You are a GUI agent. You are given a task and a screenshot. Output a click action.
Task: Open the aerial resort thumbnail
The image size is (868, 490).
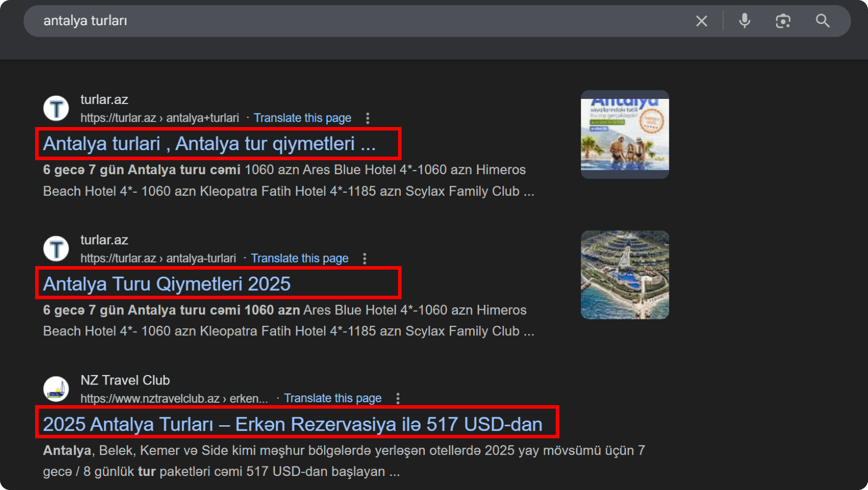[x=625, y=275]
